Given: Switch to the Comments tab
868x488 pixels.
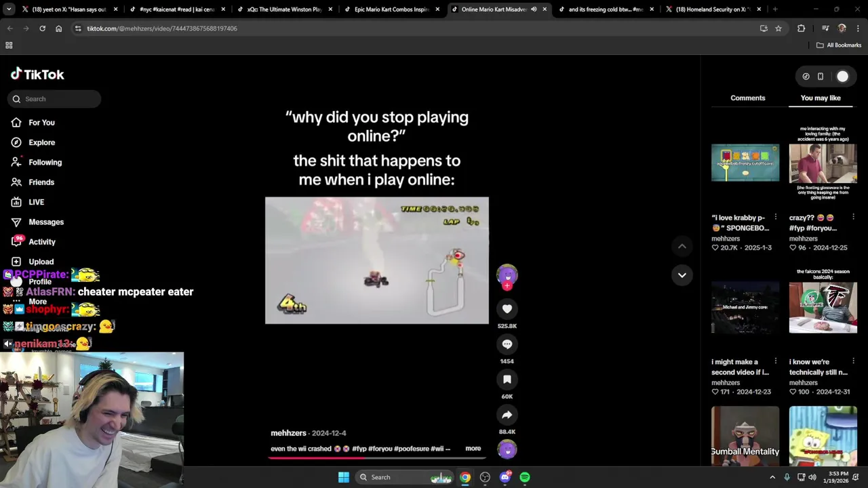Looking at the screenshot, I should [x=747, y=98].
